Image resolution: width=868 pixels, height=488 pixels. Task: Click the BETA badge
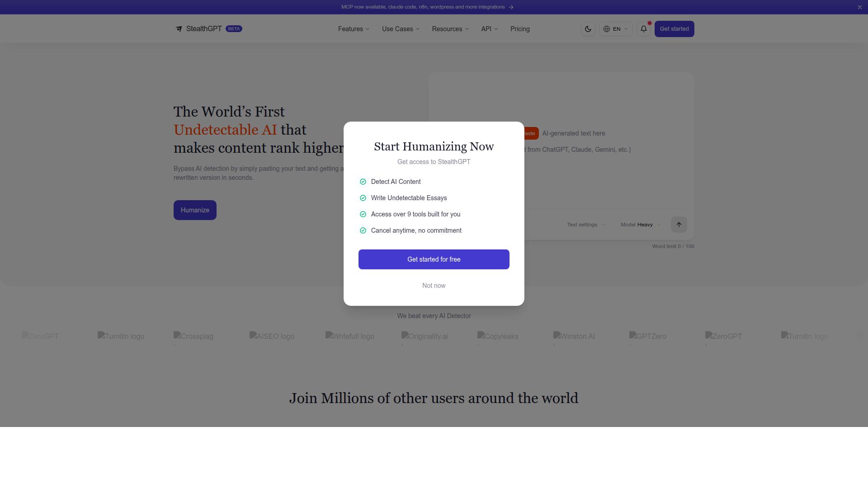click(x=234, y=29)
